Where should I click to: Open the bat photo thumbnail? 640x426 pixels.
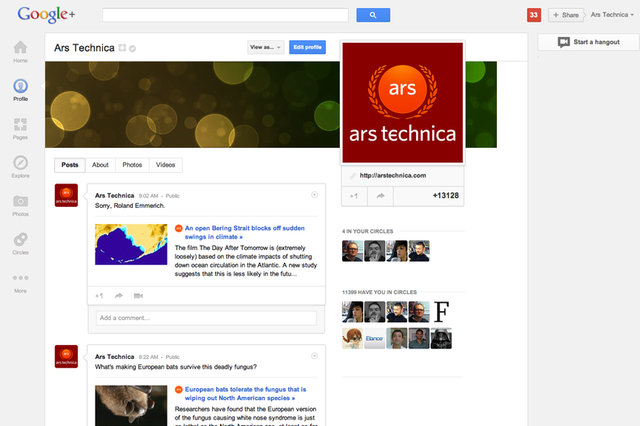tap(131, 406)
